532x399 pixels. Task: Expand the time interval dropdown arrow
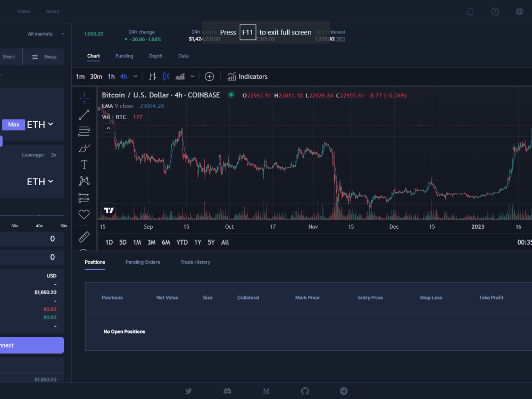pos(135,77)
